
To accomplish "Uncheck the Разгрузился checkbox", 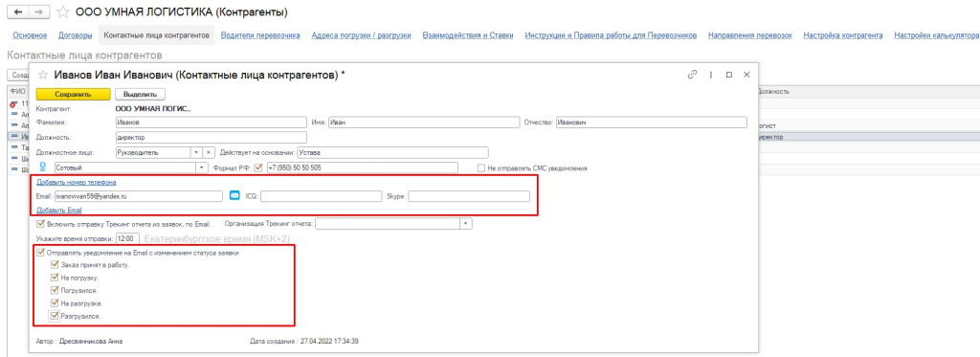I will pos(55,317).
